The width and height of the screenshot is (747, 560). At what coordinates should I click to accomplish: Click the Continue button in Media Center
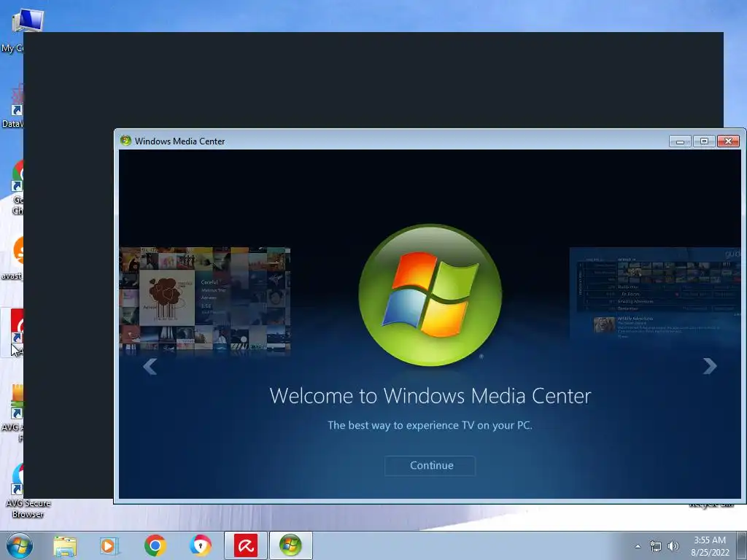pyautogui.click(x=430, y=465)
